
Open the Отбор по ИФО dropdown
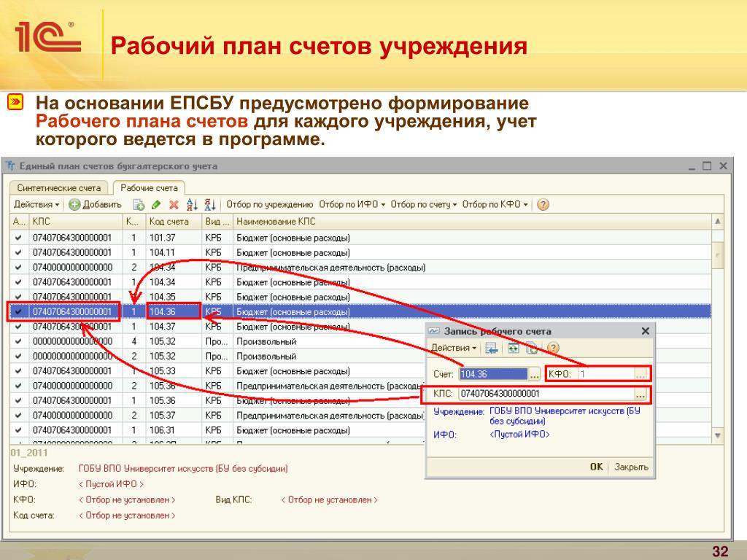click(352, 204)
